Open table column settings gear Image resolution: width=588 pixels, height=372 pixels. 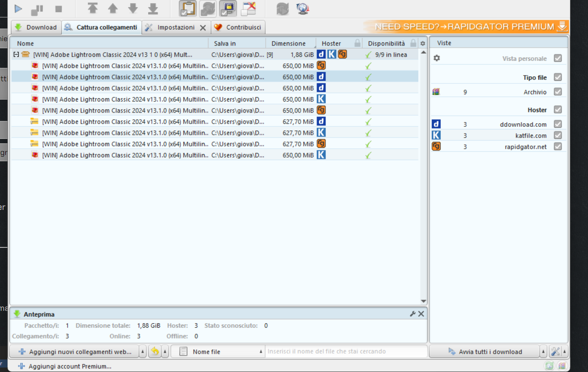423,43
